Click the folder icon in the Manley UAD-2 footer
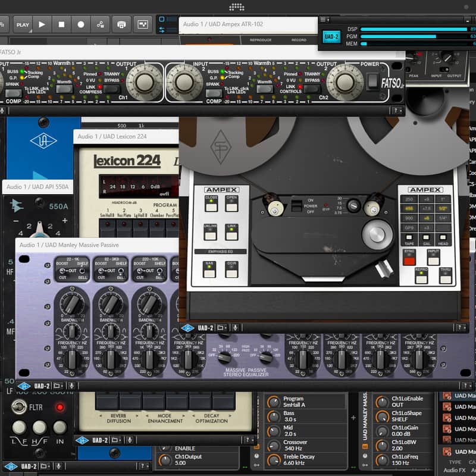This screenshot has height=476, width=476. [x=58, y=386]
